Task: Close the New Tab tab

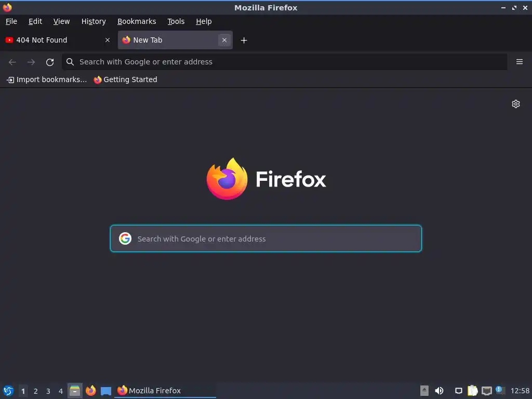Action: point(224,40)
